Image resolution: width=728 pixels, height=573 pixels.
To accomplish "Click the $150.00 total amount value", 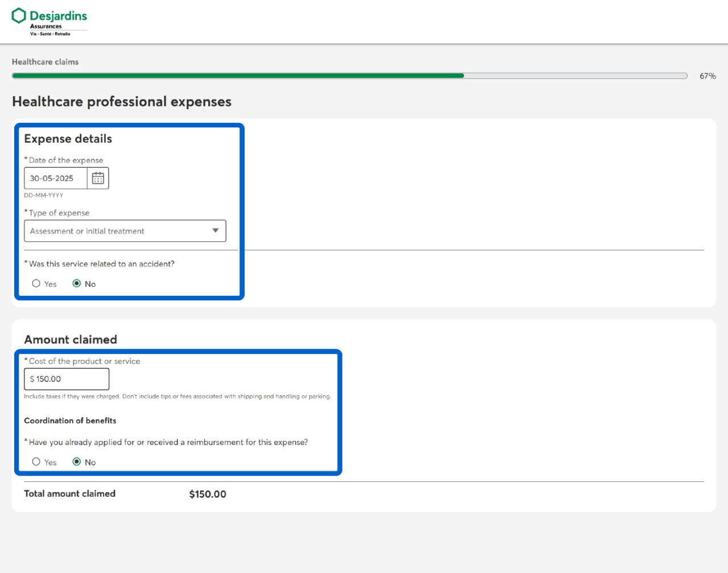I will pyautogui.click(x=208, y=494).
